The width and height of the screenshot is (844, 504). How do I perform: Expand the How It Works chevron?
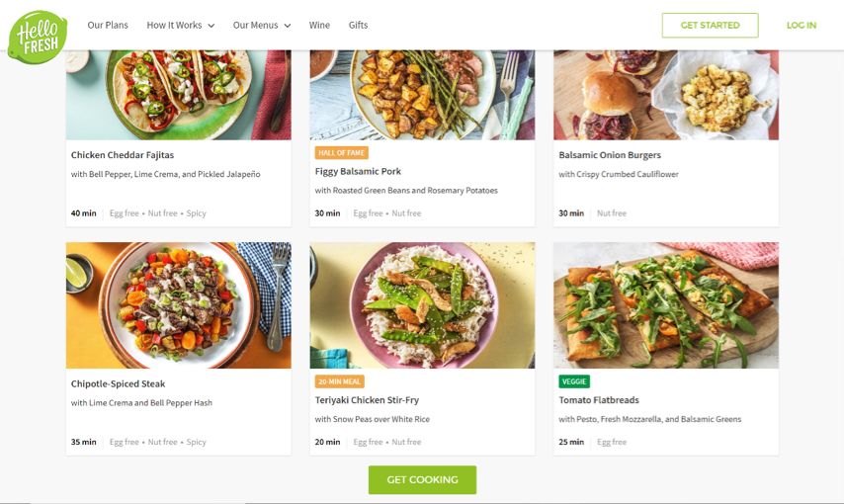(x=211, y=26)
